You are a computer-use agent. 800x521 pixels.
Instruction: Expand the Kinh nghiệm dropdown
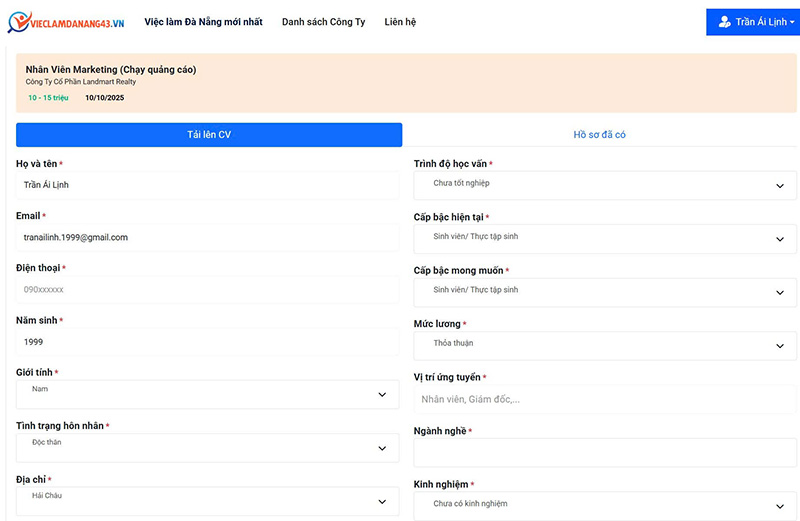(x=605, y=505)
